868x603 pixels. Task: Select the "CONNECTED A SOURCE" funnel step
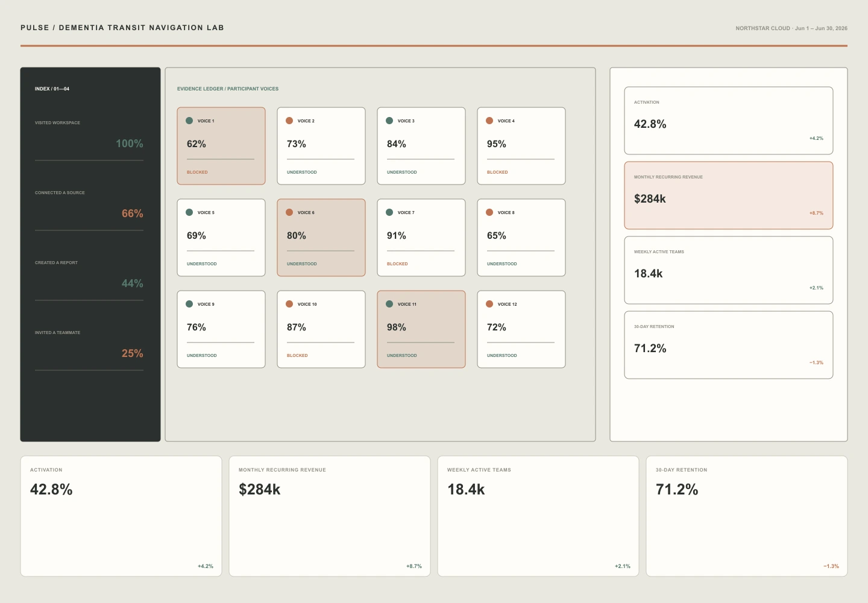tap(60, 193)
